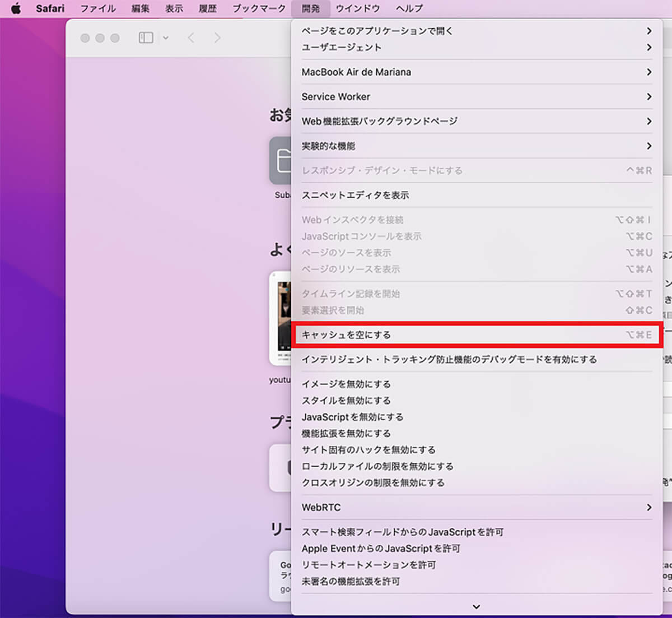Click the Apple logo menu icon
The width and height of the screenshot is (672, 618).
point(16,8)
